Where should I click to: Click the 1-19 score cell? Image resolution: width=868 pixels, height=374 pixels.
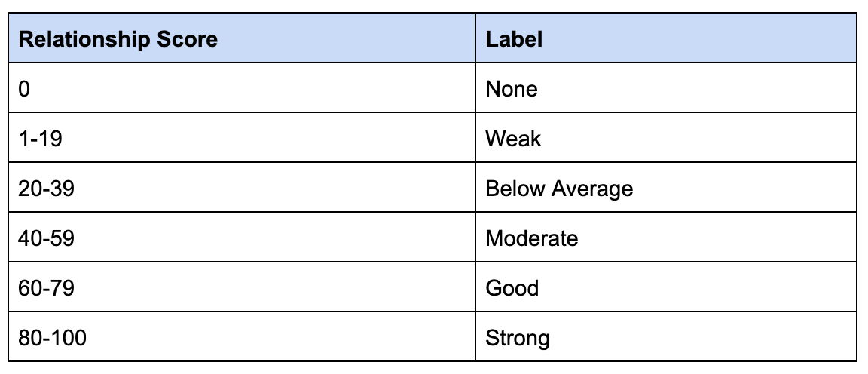242,137
